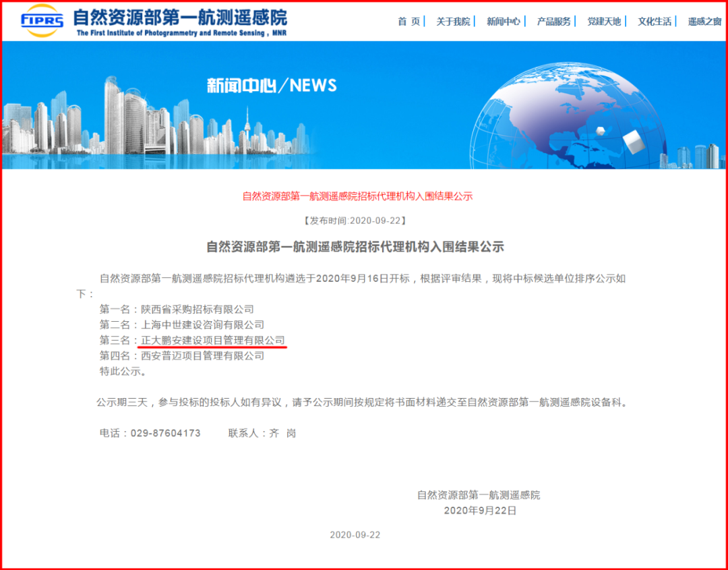Image resolution: width=728 pixels, height=570 pixels.
Task: Click the fourth-place 西安普迈项目管理有限公司 entry
Action: pos(202,355)
